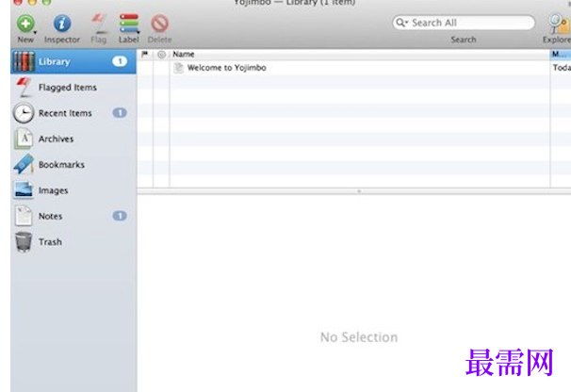Image resolution: width=571 pixels, height=392 pixels.
Task: Click the Library books icon
Action: click(24, 61)
